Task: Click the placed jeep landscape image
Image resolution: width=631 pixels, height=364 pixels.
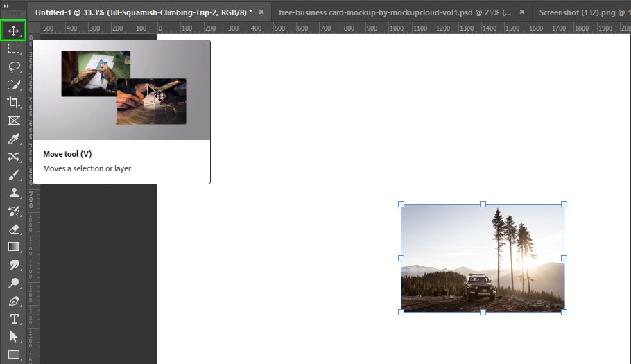Action: coord(483,258)
